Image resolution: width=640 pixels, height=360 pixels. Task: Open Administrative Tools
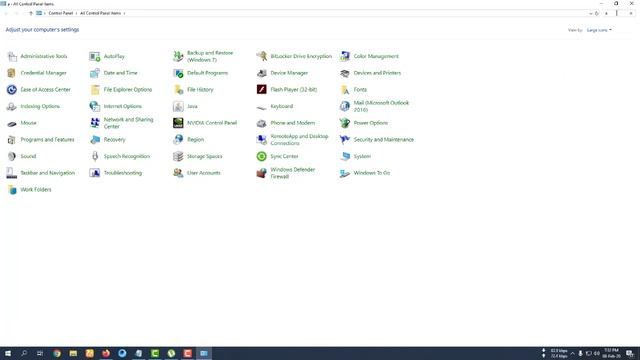pyautogui.click(x=37, y=56)
